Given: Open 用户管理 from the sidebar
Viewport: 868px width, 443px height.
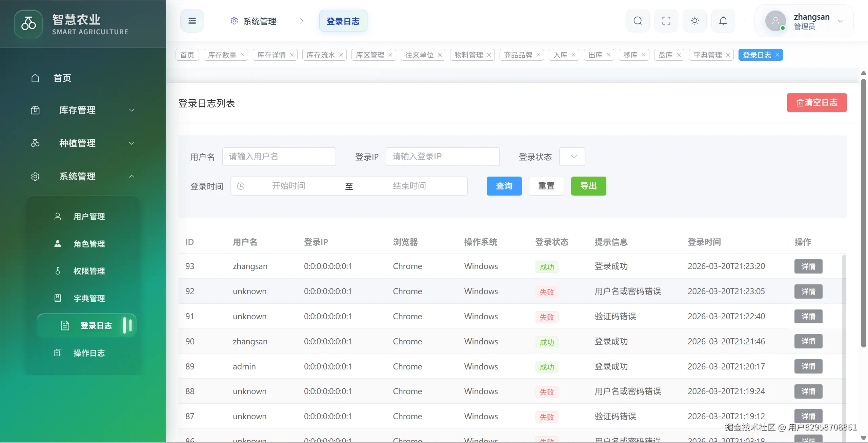Looking at the screenshot, I should coord(89,216).
